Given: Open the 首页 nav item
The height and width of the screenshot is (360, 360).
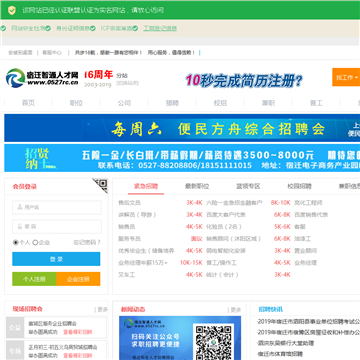Looking at the screenshot, I should [28, 103].
